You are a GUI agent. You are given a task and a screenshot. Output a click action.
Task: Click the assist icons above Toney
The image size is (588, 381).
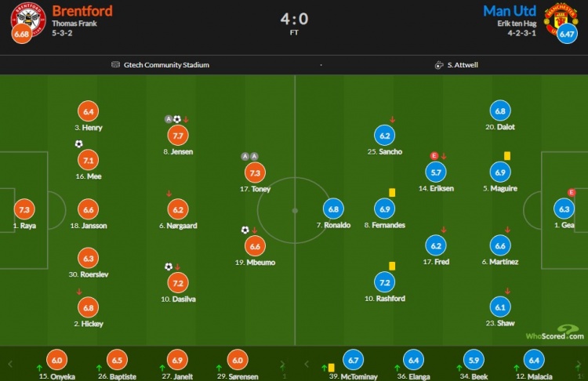(250, 156)
